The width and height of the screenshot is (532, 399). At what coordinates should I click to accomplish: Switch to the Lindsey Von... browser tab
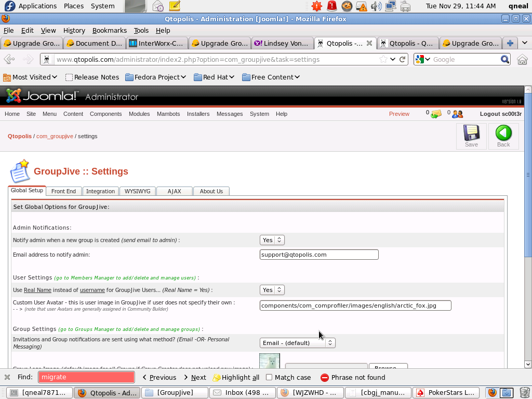[x=283, y=43]
